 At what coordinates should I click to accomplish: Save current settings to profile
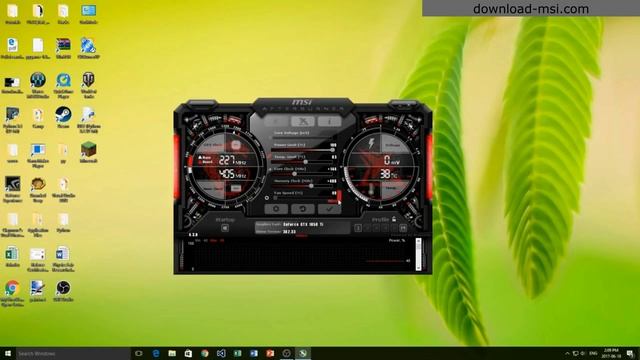coord(403,228)
